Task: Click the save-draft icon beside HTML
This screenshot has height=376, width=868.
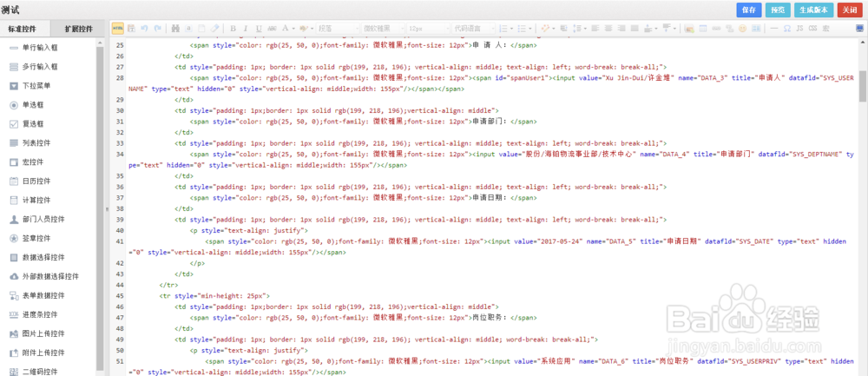Action: tap(131, 29)
